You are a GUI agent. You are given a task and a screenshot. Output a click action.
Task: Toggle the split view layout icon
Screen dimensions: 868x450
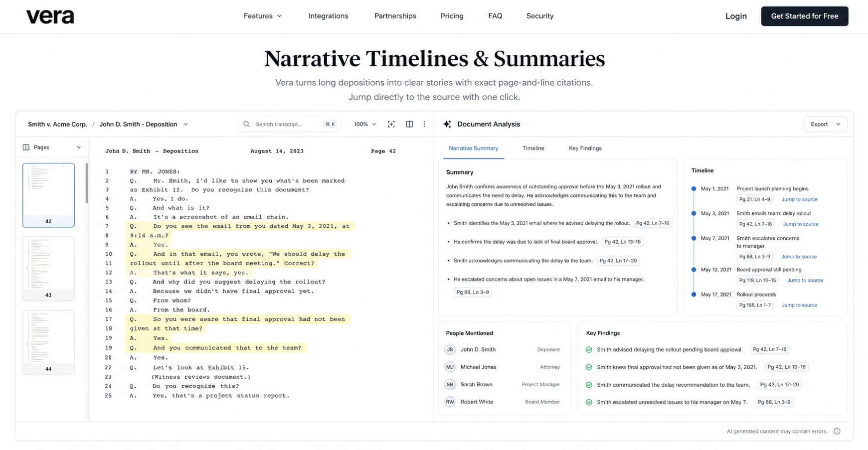409,124
